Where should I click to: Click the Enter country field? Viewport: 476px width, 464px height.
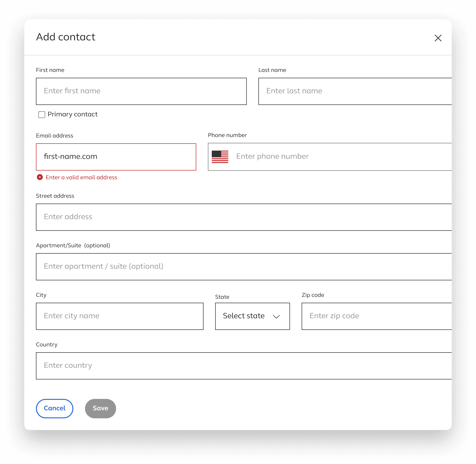244,366
